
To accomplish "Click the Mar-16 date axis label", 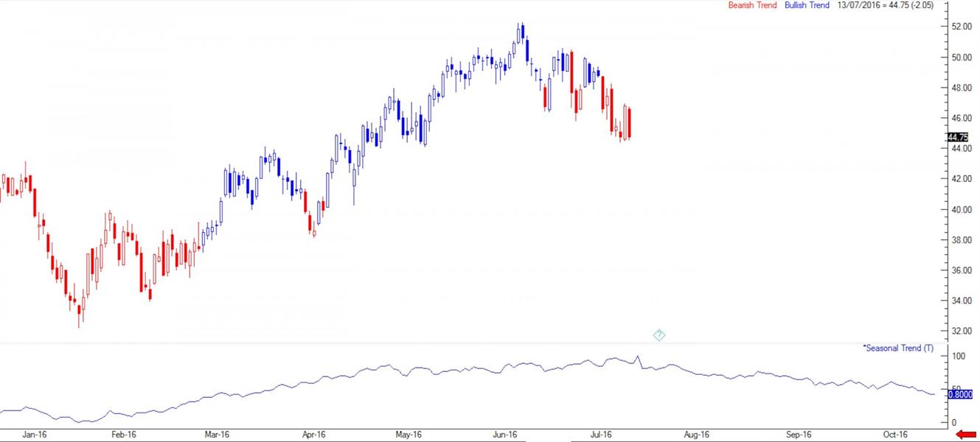I will click(x=218, y=435).
